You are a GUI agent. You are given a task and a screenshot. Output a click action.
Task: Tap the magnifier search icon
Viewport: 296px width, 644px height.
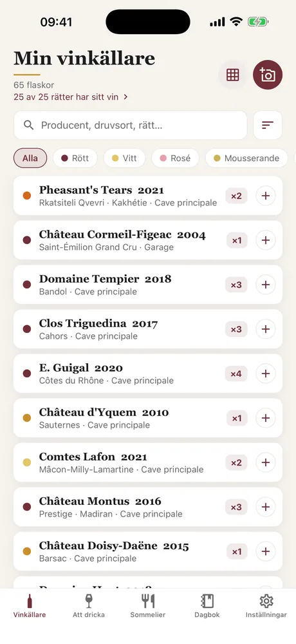29,125
